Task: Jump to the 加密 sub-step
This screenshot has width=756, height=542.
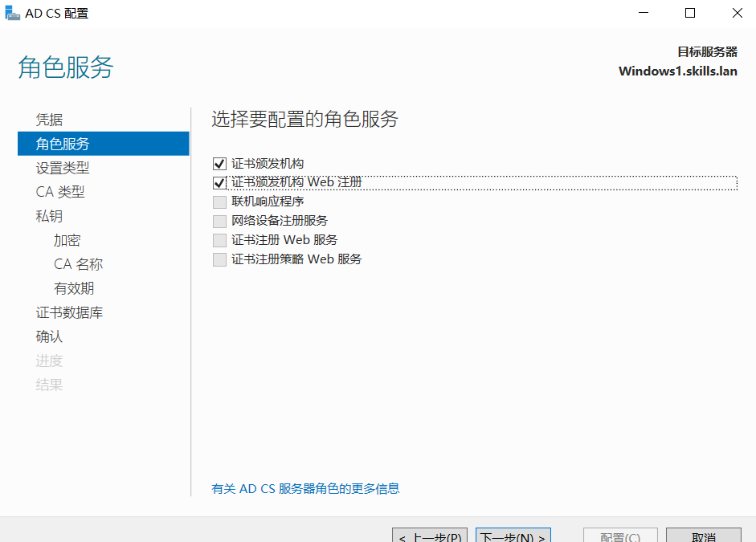Action: [x=67, y=240]
